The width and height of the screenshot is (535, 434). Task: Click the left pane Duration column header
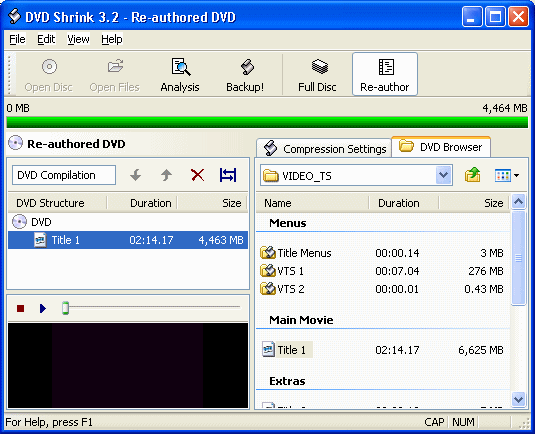(142, 203)
